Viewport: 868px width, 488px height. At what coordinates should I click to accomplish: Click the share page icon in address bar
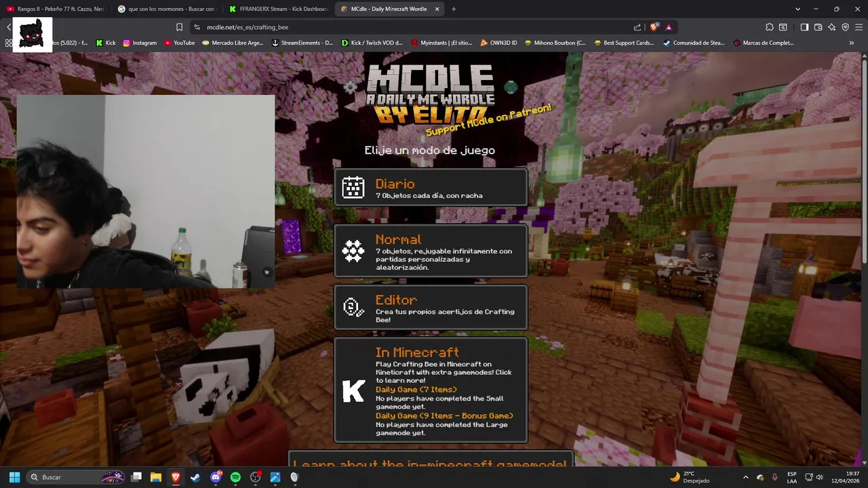(x=637, y=27)
